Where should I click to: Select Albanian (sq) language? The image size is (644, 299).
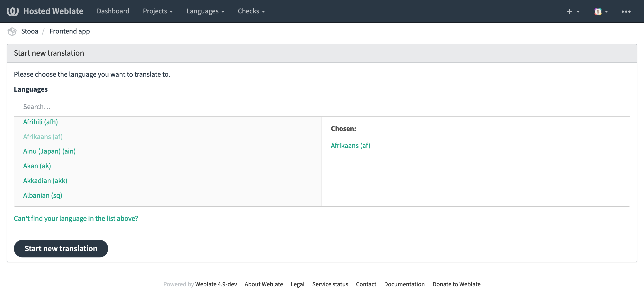(42, 195)
